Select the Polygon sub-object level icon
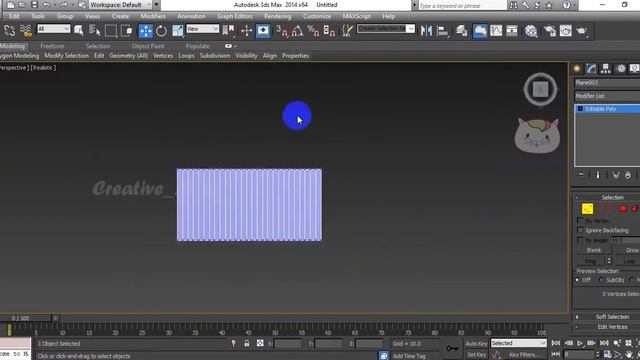The image size is (640, 360). pos(623,209)
